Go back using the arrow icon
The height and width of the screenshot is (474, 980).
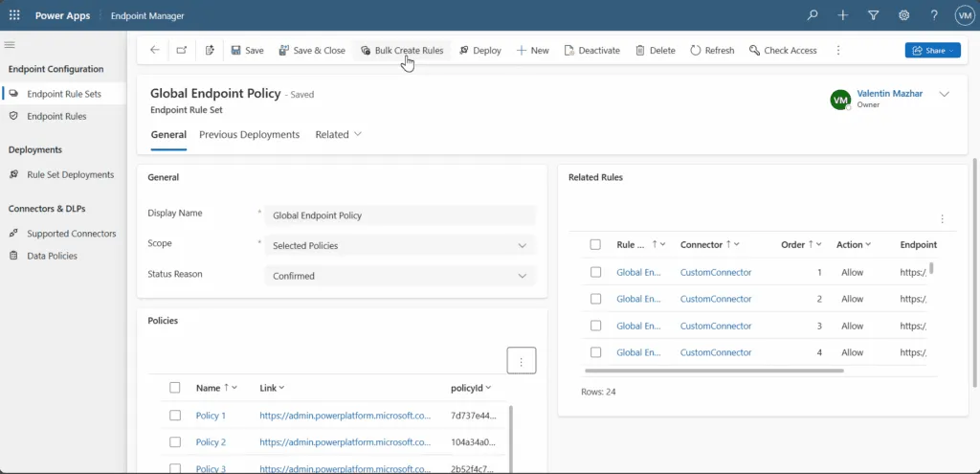coord(154,50)
